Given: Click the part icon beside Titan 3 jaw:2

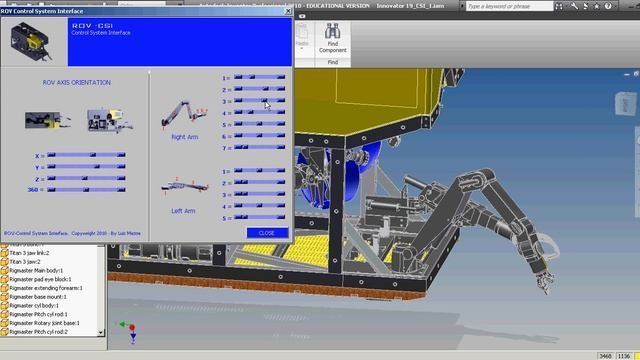Looking at the screenshot, I should [x=4, y=262].
